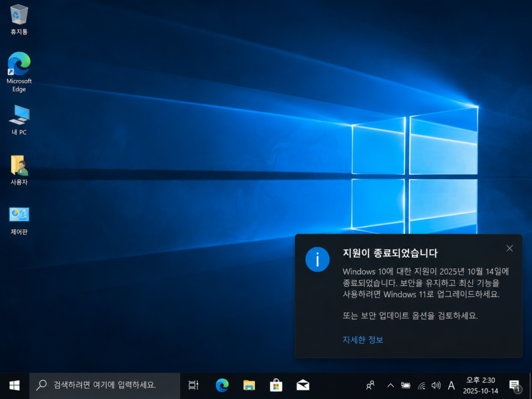Select the Microsoft Edge desktop shortcut
This screenshot has width=532, height=399.
(x=19, y=72)
